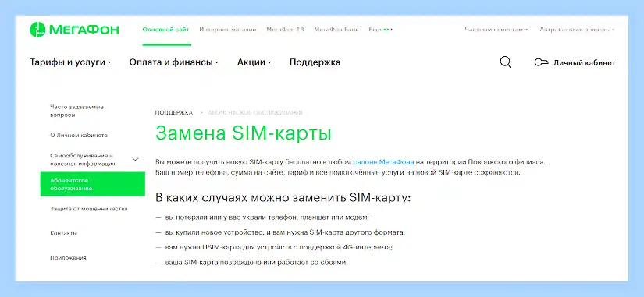Open Личный кабинет link
This screenshot has height=297, width=644.
tap(584, 63)
